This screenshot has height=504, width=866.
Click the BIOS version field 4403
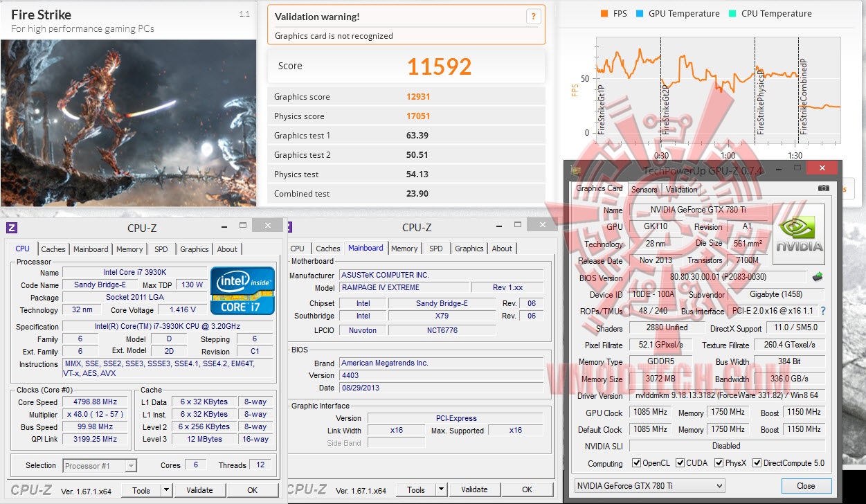(441, 375)
